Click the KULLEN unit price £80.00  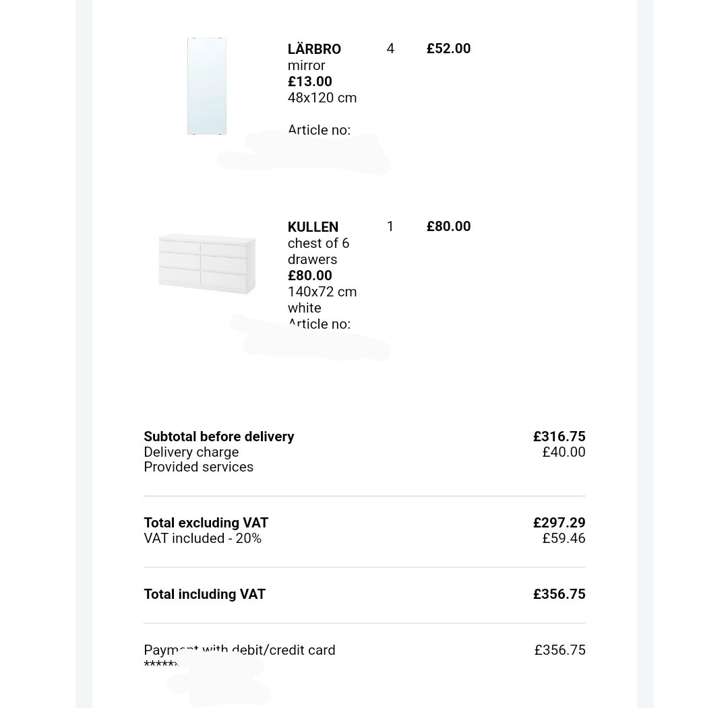(309, 275)
